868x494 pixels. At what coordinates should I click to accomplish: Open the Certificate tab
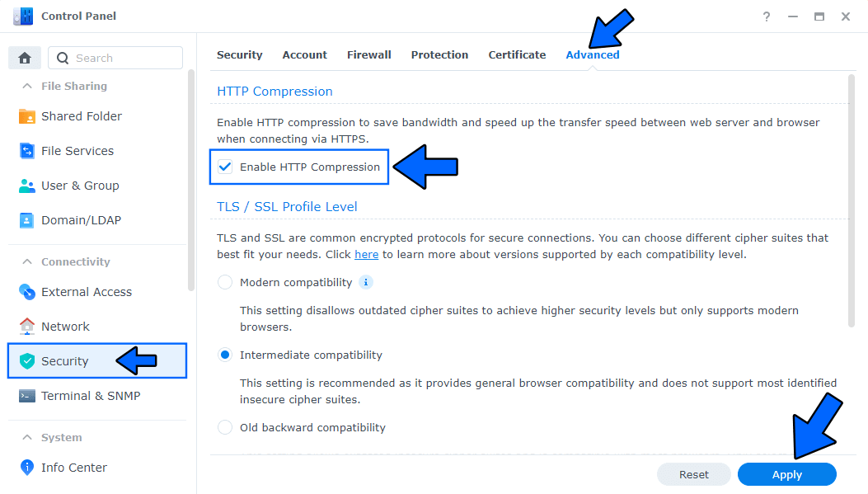point(517,55)
